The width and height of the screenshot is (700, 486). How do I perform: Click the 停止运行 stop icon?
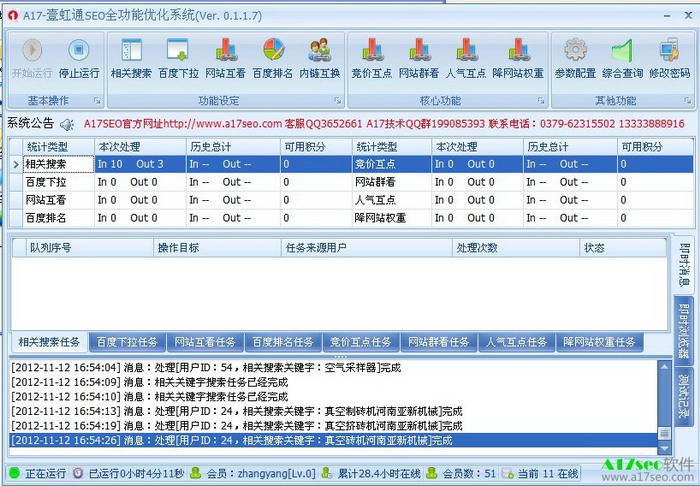79,50
